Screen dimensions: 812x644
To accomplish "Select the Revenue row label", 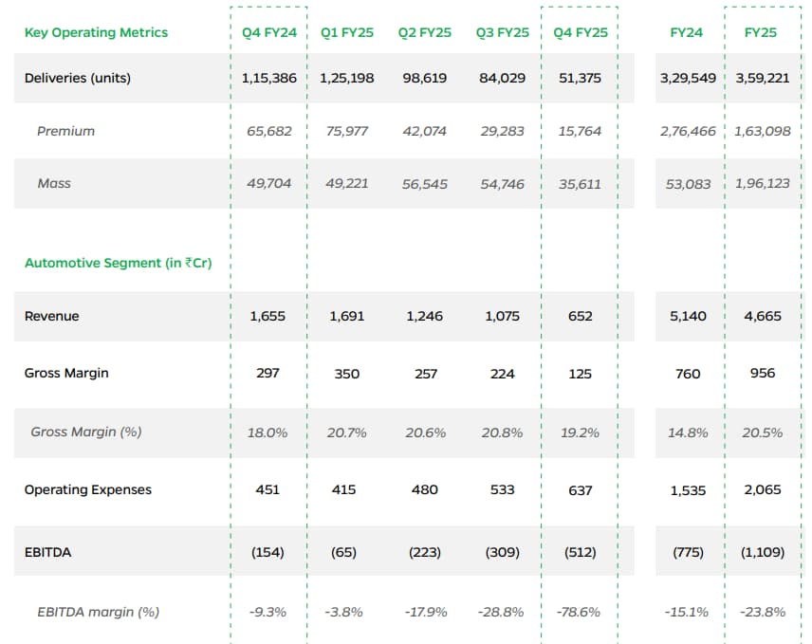I will tap(52, 316).
